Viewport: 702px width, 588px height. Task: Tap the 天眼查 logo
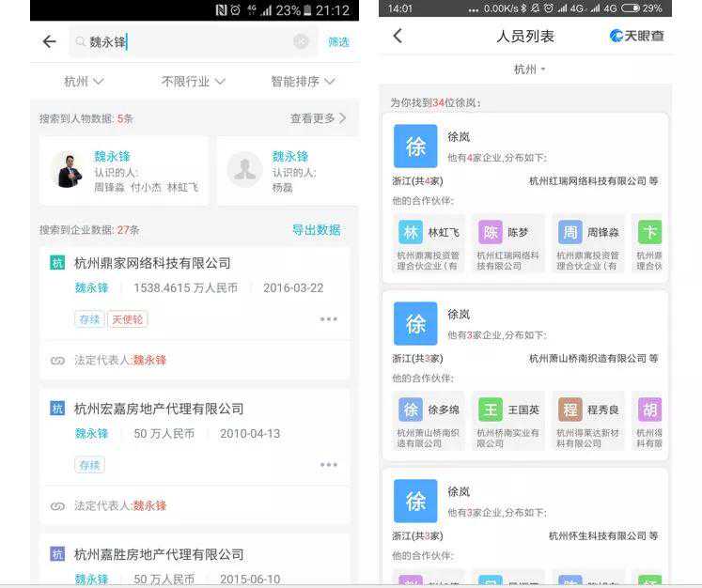[636, 36]
